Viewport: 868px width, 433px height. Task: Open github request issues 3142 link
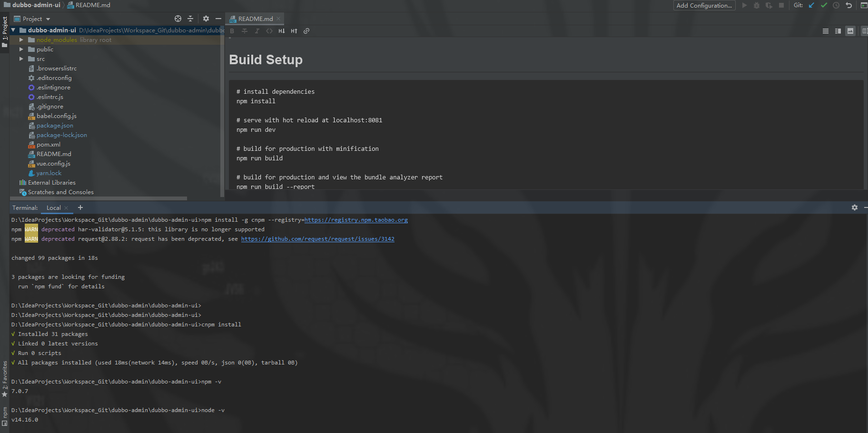pos(318,239)
